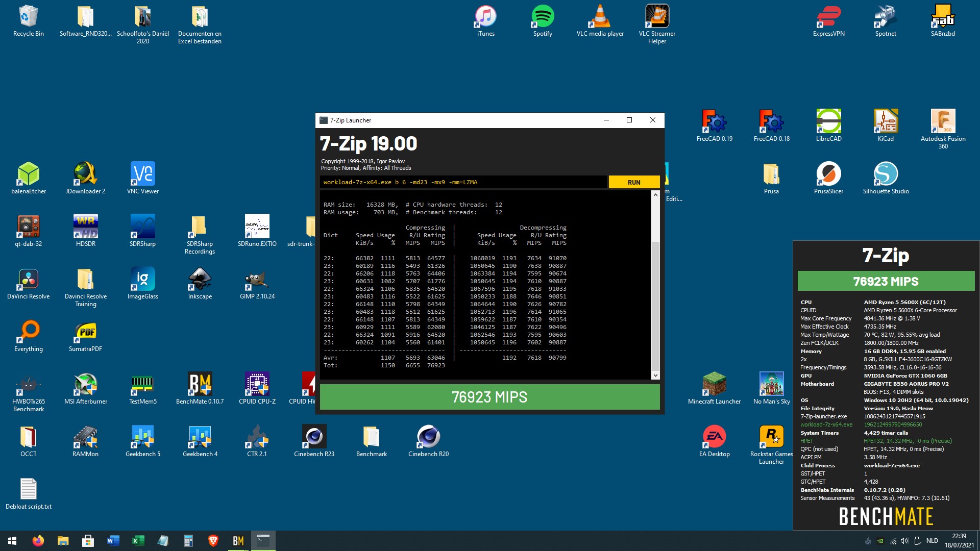
Task: Open DaVinci Resolve shortcut
Action: coord(29,284)
